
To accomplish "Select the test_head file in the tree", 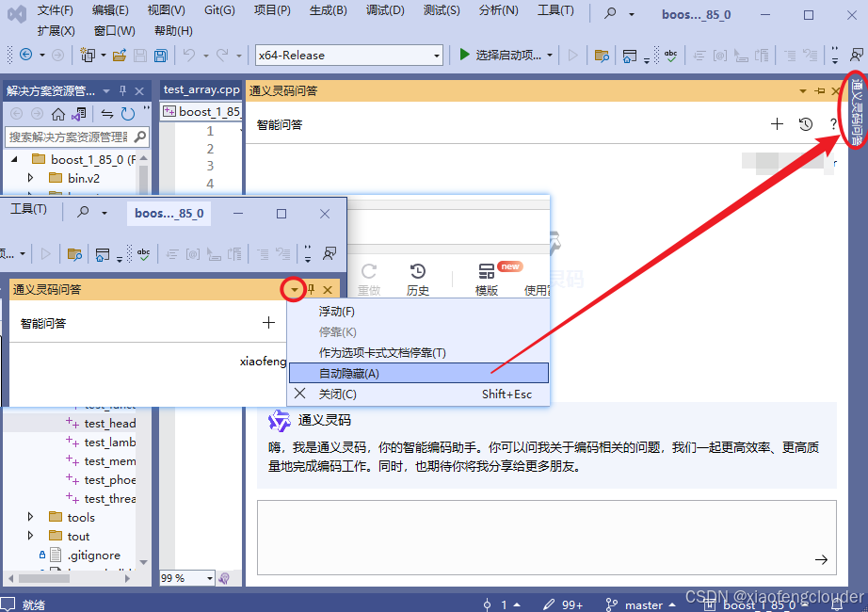I will pyautogui.click(x=109, y=424).
